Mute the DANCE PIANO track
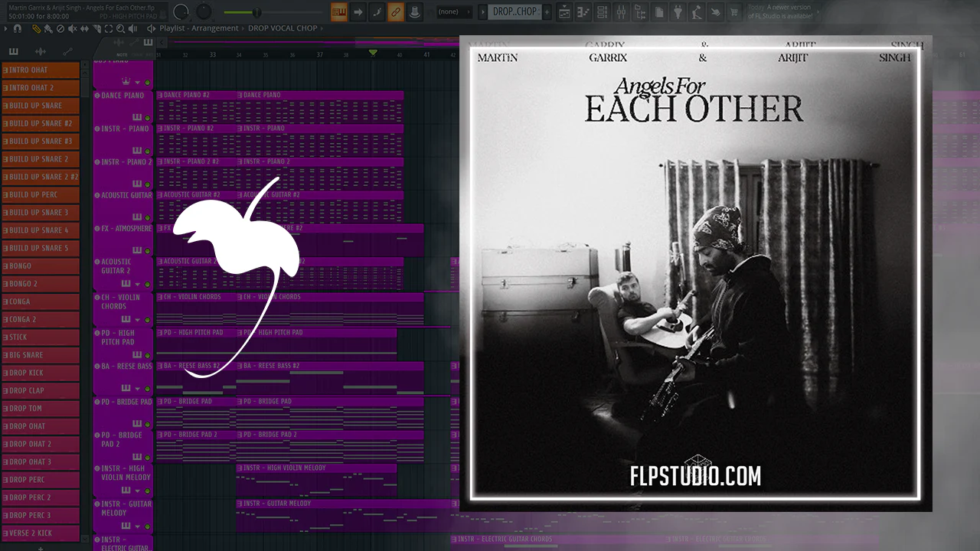Viewport: 980px width, 551px height. point(148,117)
